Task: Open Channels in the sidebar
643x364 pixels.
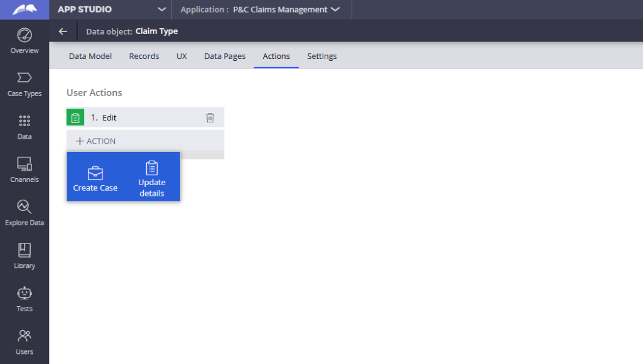Action: coord(24,170)
